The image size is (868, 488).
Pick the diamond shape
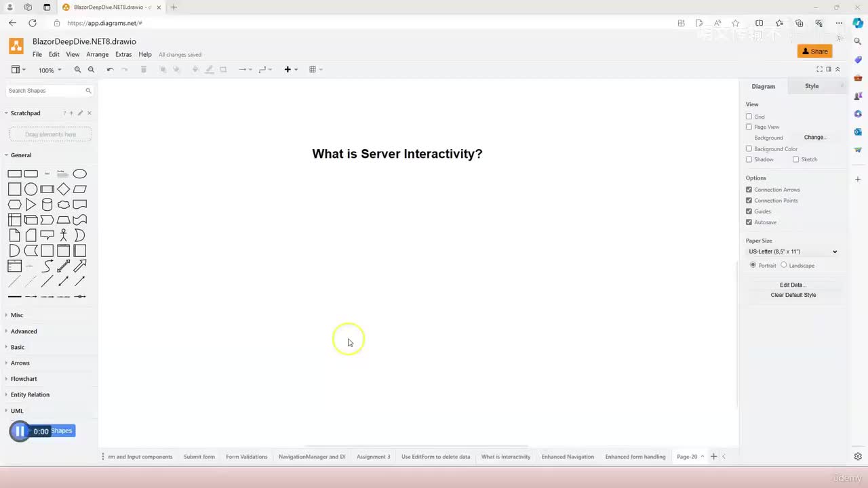[x=64, y=189]
